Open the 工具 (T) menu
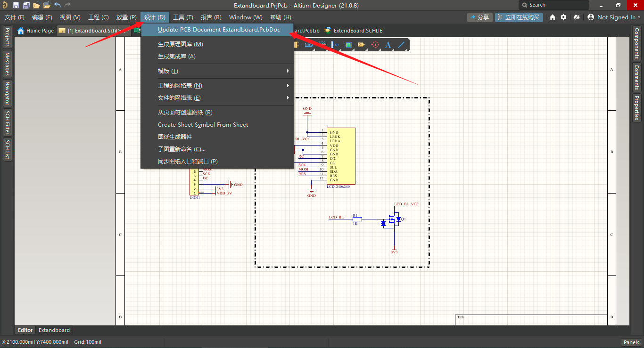644x348 pixels. point(183,17)
